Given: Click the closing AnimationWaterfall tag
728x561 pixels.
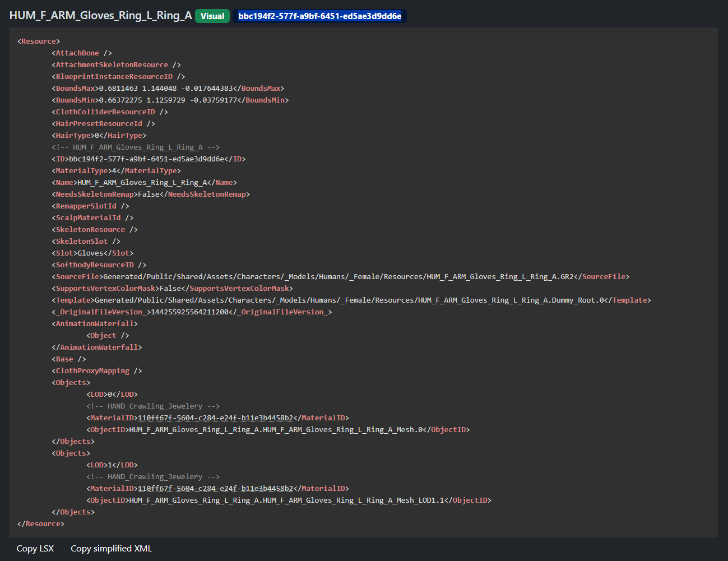Looking at the screenshot, I should click(97, 347).
